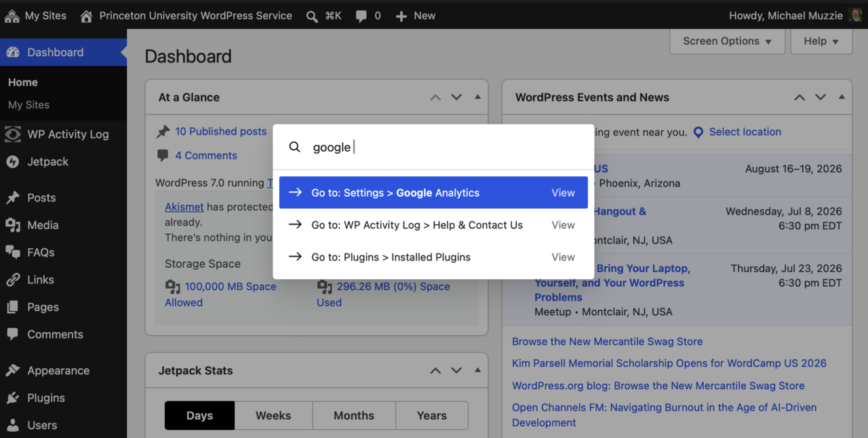
Task: Open the Screen Options dropdown
Action: (x=727, y=41)
